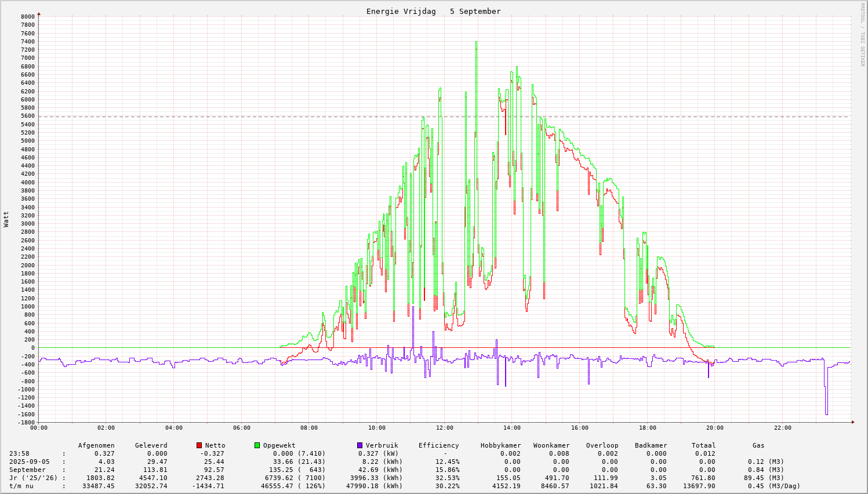Select the Hobbykamer column header

coord(500,445)
